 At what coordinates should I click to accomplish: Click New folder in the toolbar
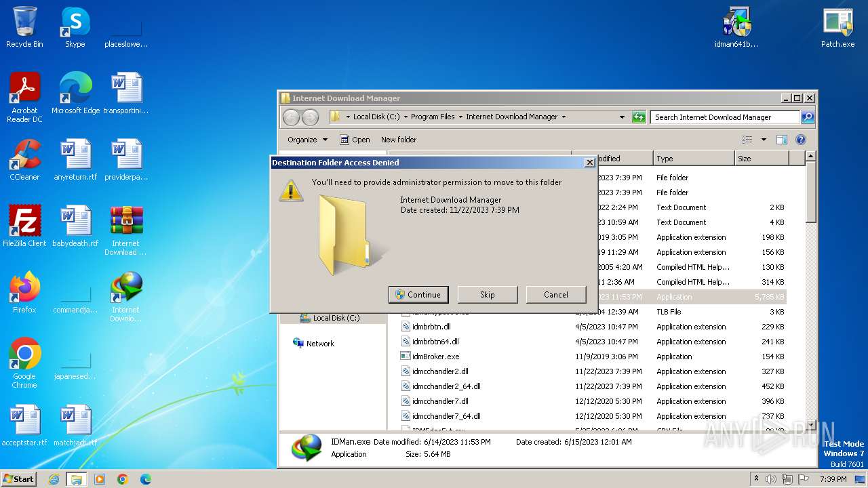(x=399, y=140)
